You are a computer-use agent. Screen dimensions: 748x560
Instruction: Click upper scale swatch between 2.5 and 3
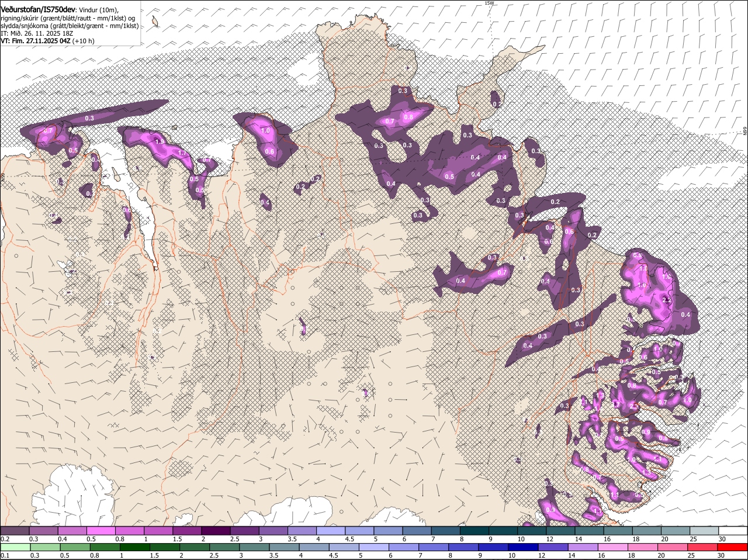[244, 530]
